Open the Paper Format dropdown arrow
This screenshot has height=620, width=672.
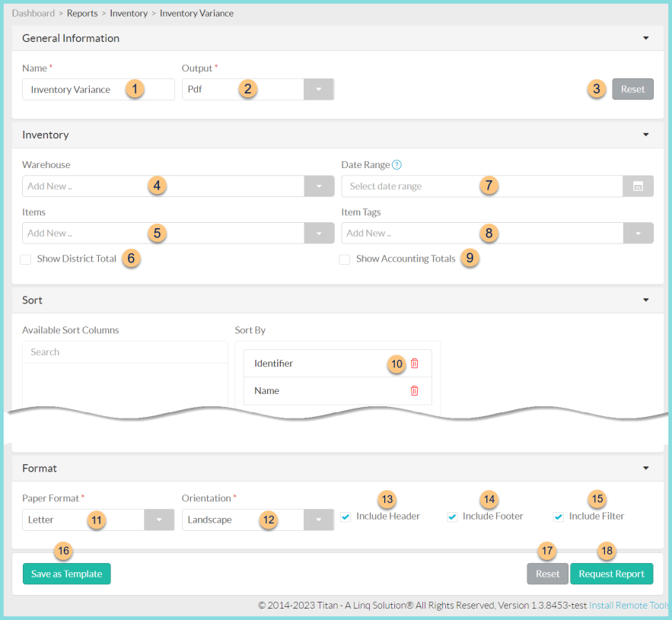(159, 520)
